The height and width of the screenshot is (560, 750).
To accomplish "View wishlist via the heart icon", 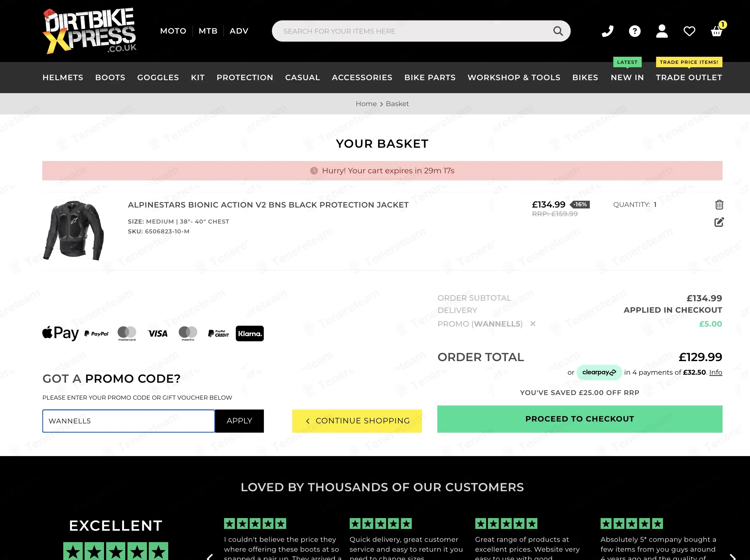I will point(689,31).
